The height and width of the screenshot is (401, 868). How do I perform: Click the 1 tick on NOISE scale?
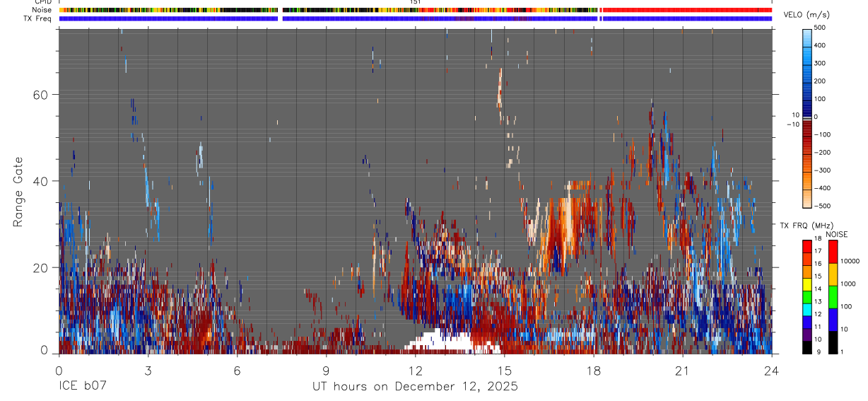pyautogui.click(x=842, y=351)
